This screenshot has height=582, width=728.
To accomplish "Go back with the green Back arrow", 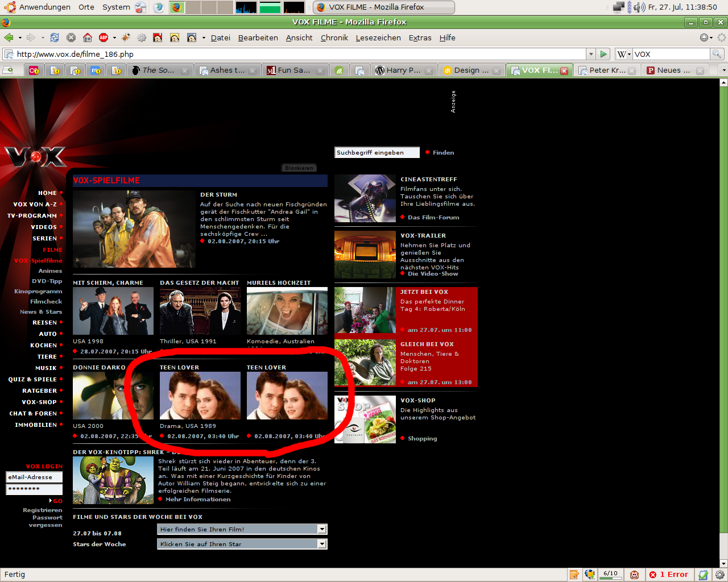I will (9, 38).
